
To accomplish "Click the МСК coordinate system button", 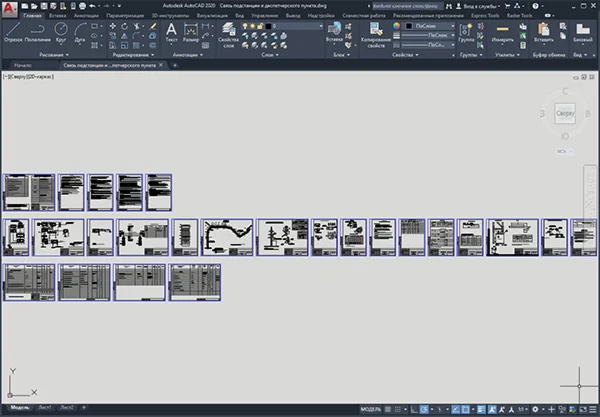I will [x=564, y=151].
